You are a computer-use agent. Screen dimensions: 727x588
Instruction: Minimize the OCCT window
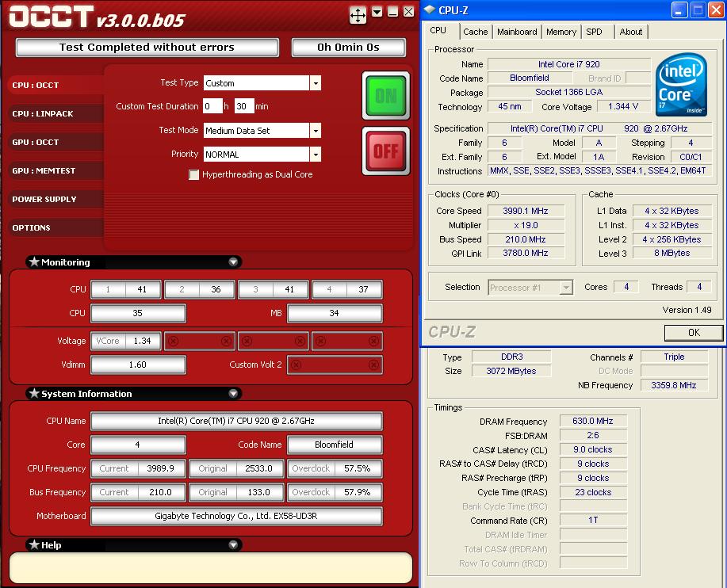click(x=392, y=13)
